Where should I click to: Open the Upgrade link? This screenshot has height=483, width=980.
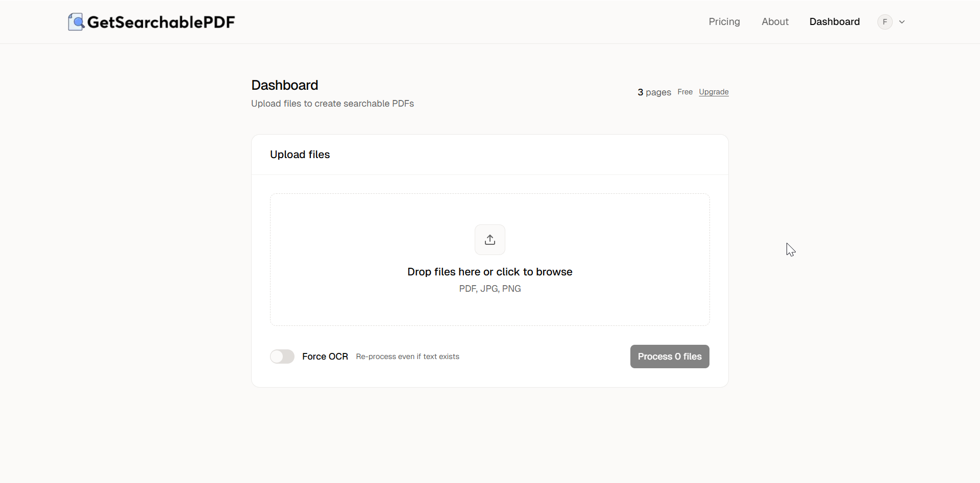[x=714, y=92]
